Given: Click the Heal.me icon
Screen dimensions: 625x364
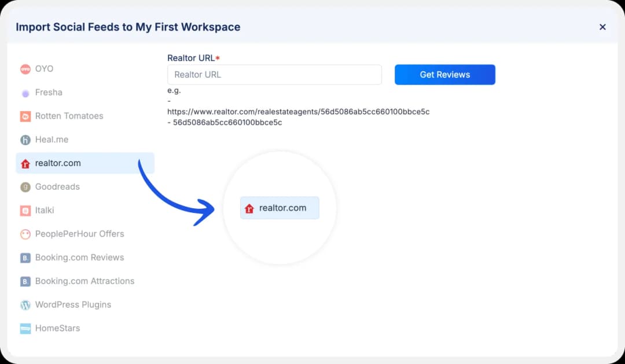Looking at the screenshot, I should click(x=25, y=140).
